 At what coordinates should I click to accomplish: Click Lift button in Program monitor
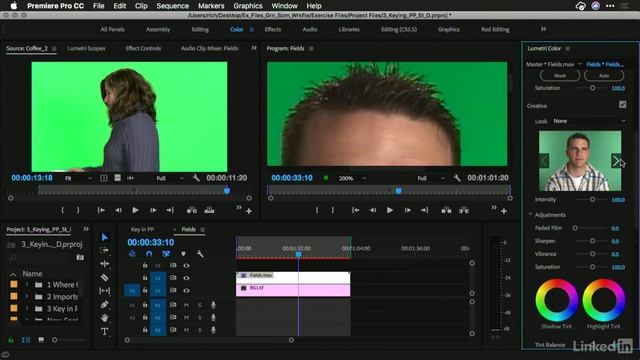[x=446, y=210]
